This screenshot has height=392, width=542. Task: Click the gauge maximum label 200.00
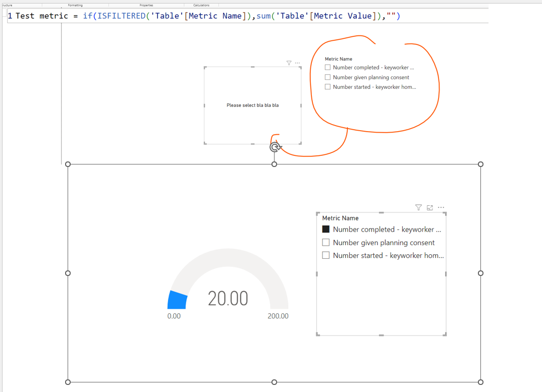click(278, 316)
